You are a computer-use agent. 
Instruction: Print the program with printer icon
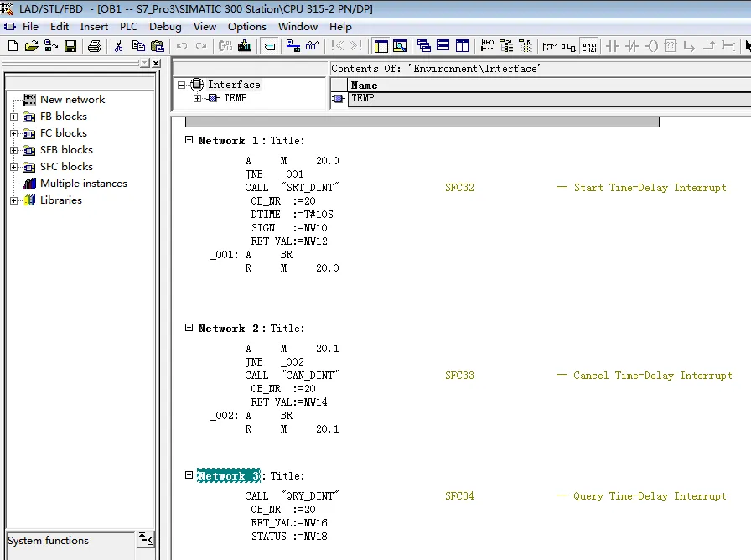point(95,46)
